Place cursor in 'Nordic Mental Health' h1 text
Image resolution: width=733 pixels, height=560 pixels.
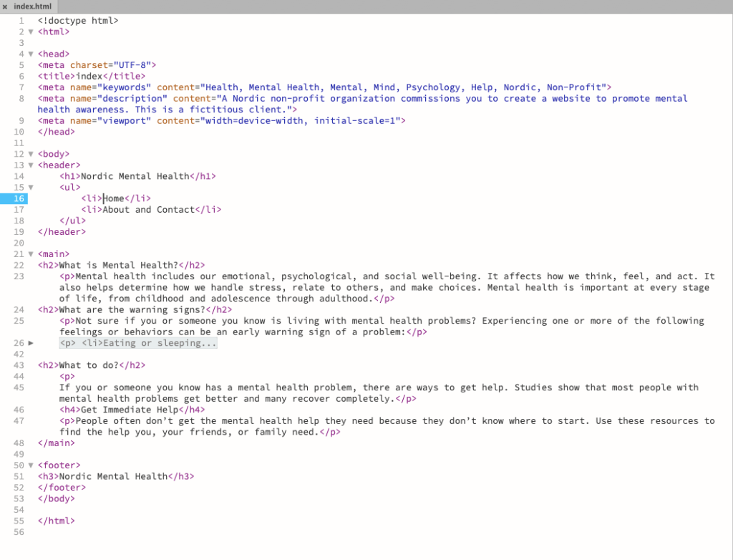[135, 176]
